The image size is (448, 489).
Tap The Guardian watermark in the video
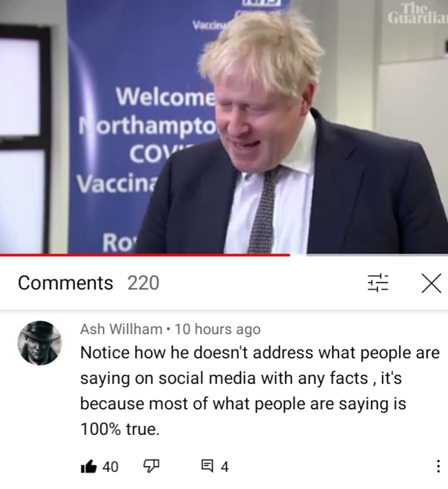pos(417,14)
